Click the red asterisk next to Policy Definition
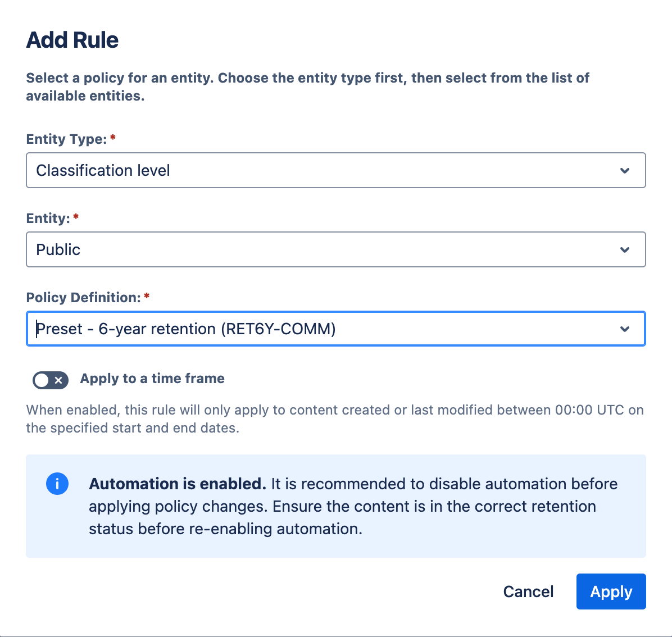Screen dimensions: 672x637 [147, 295]
